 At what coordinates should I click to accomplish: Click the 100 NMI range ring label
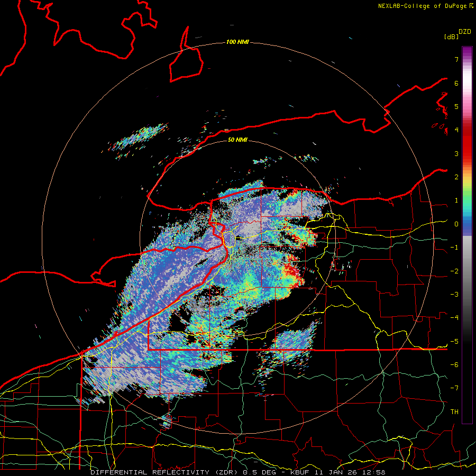pyautogui.click(x=237, y=42)
